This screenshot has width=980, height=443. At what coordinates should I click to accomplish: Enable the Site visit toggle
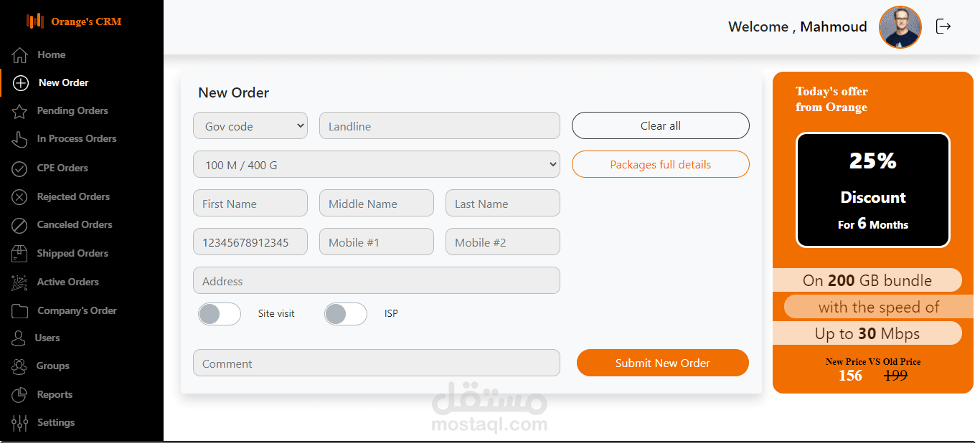click(220, 314)
